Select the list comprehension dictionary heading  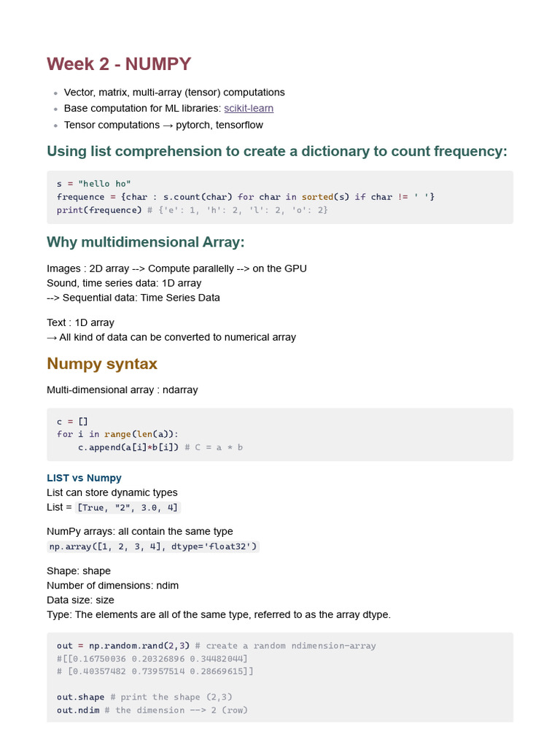click(x=276, y=152)
